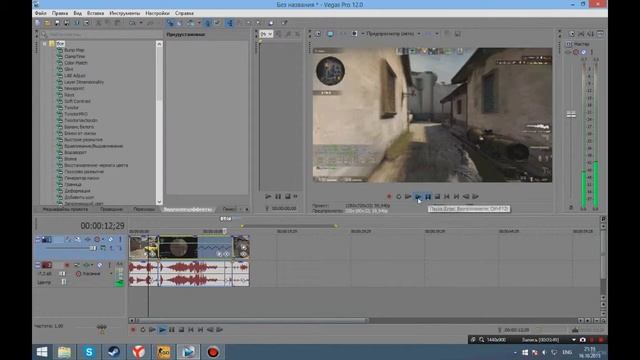Screen dimensions: 640x360
Task: Solo the video track
Action: click(120, 240)
